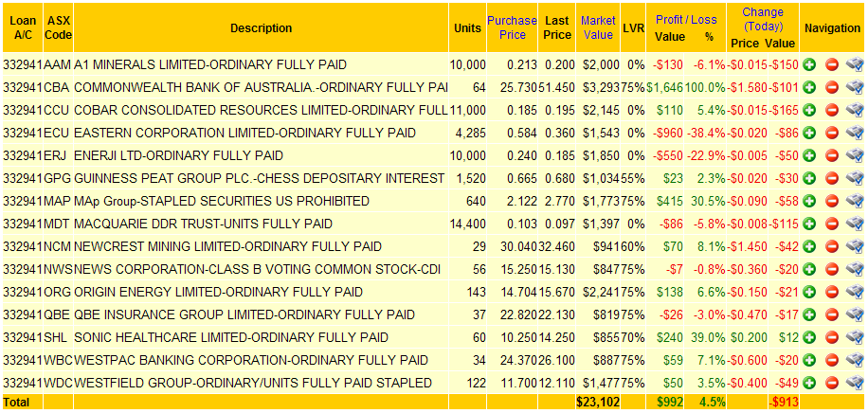Click the red minus icon for SHL
The height and width of the screenshot is (413, 868).
[832, 337]
